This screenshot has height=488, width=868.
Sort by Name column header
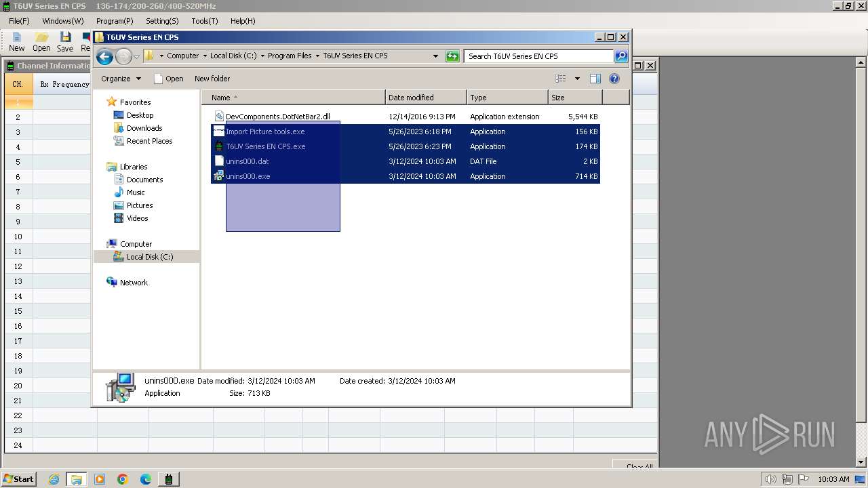(294, 98)
